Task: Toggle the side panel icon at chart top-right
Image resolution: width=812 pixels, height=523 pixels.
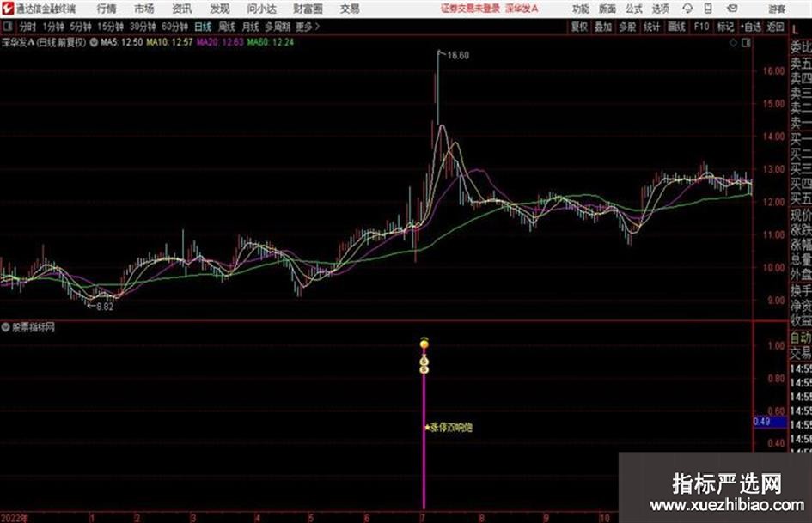Action: click(x=746, y=43)
